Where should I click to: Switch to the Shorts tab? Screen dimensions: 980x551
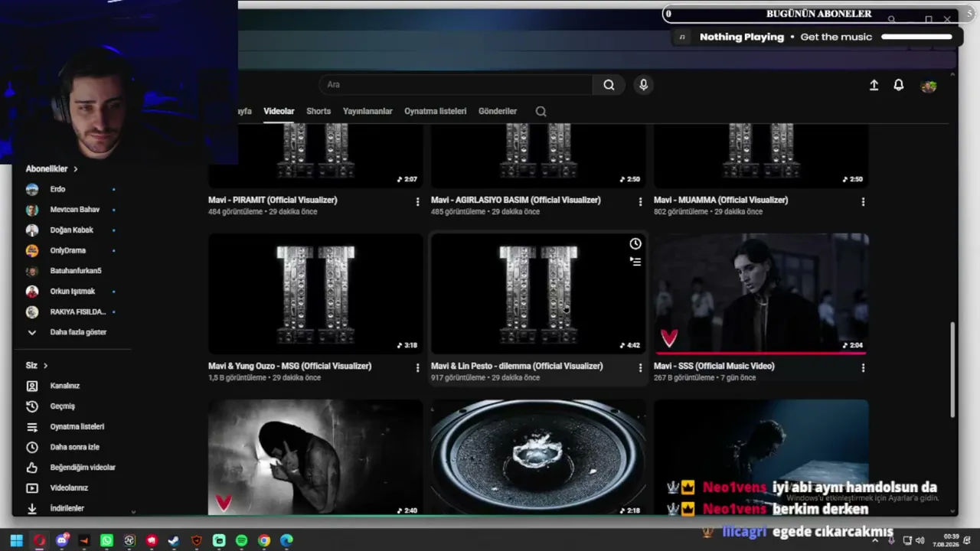tap(318, 112)
